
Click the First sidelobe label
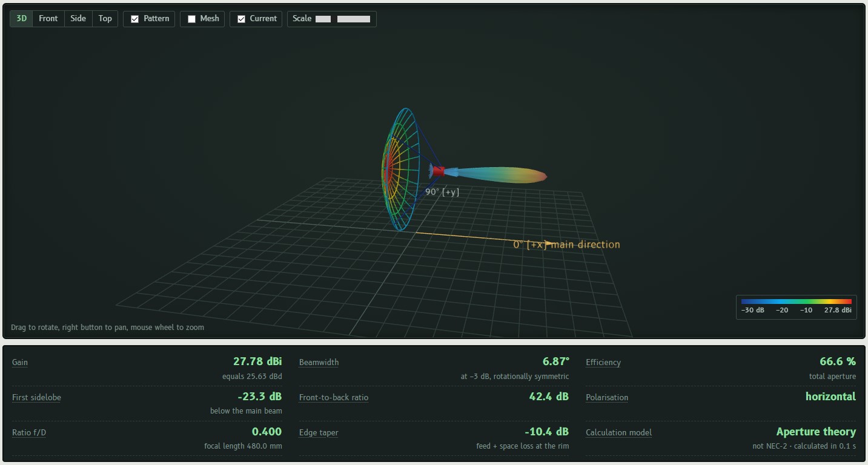click(x=36, y=397)
